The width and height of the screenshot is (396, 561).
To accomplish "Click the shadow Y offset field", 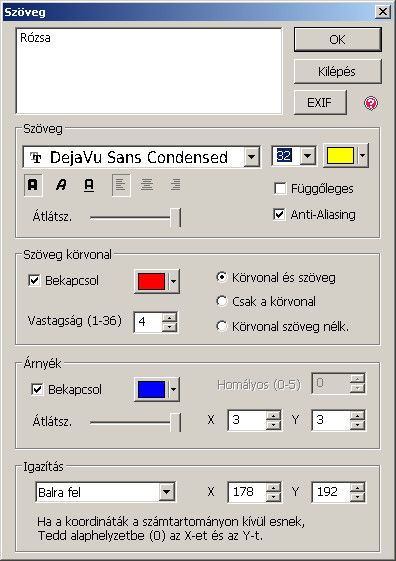I will 331,420.
